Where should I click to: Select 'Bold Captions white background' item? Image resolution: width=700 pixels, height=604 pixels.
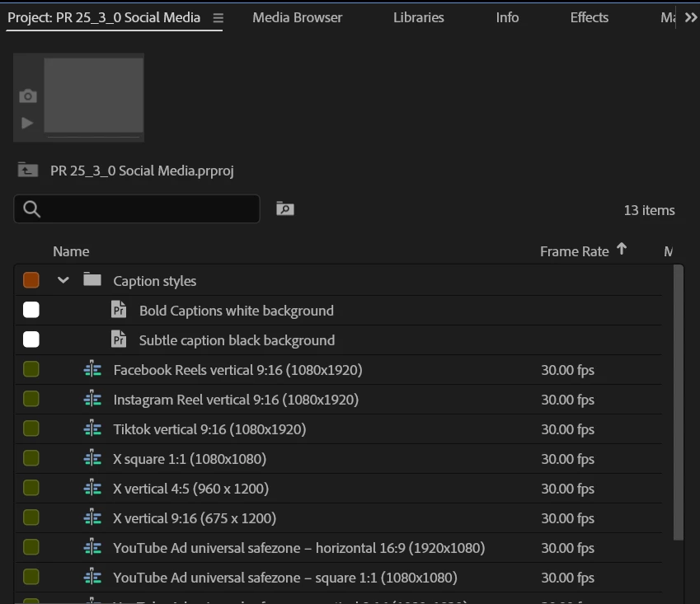(x=236, y=311)
